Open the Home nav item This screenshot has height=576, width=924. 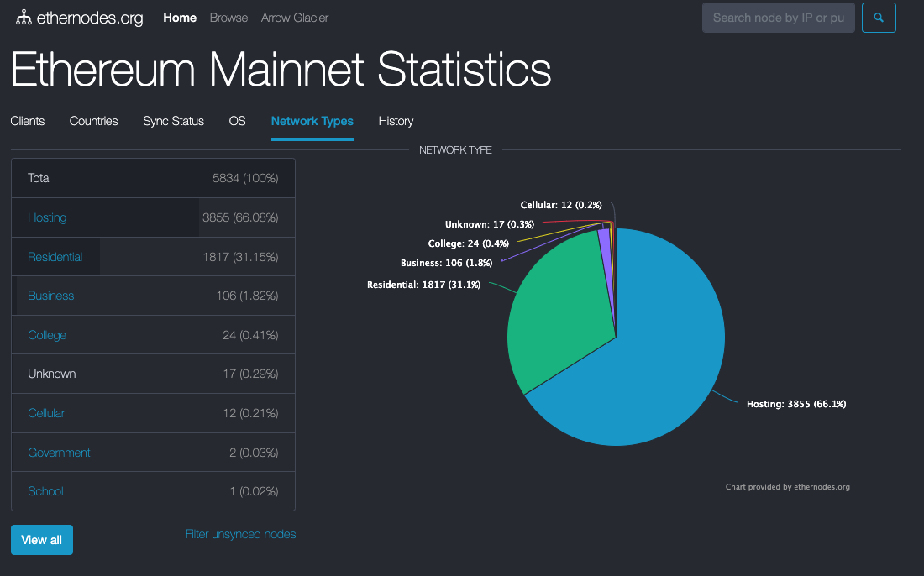tap(180, 18)
